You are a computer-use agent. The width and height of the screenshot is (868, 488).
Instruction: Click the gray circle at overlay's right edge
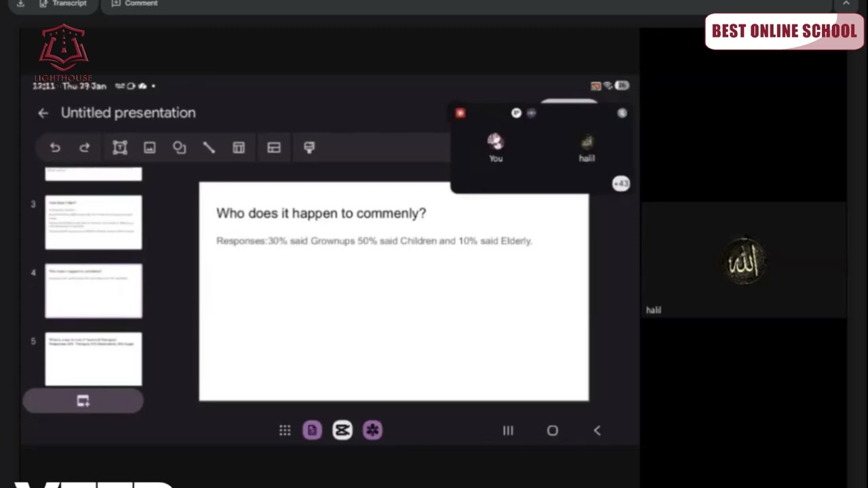622,113
